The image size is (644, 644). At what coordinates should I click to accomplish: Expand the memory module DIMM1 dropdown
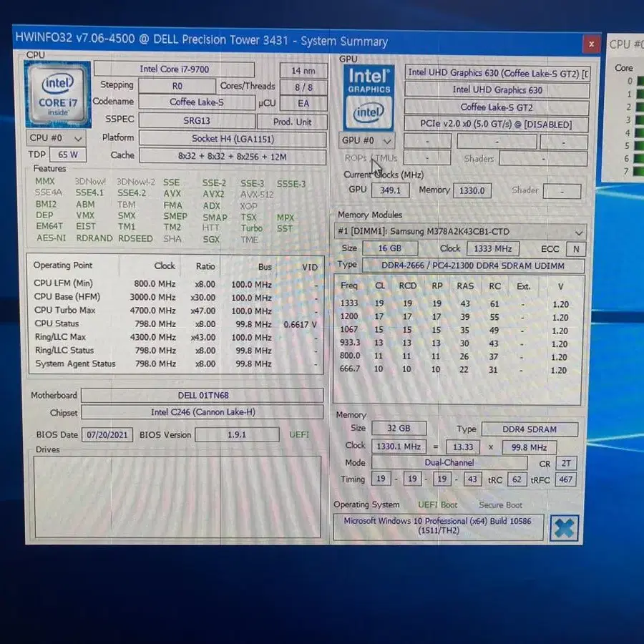(x=459, y=232)
